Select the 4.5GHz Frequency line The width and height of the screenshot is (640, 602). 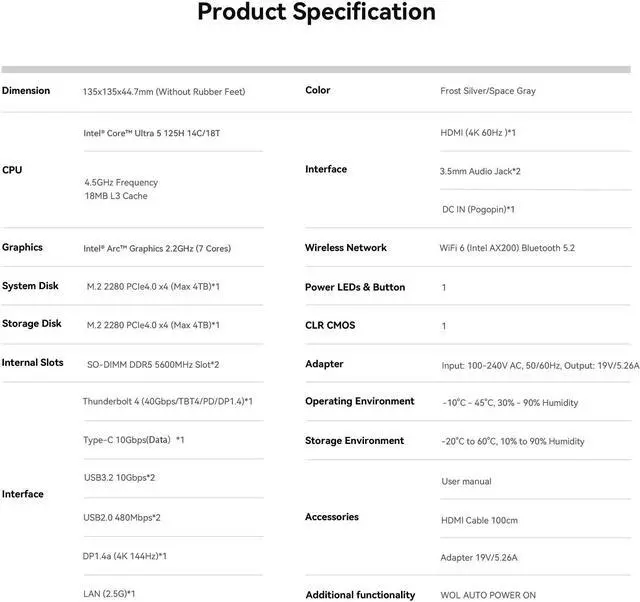pos(121,182)
